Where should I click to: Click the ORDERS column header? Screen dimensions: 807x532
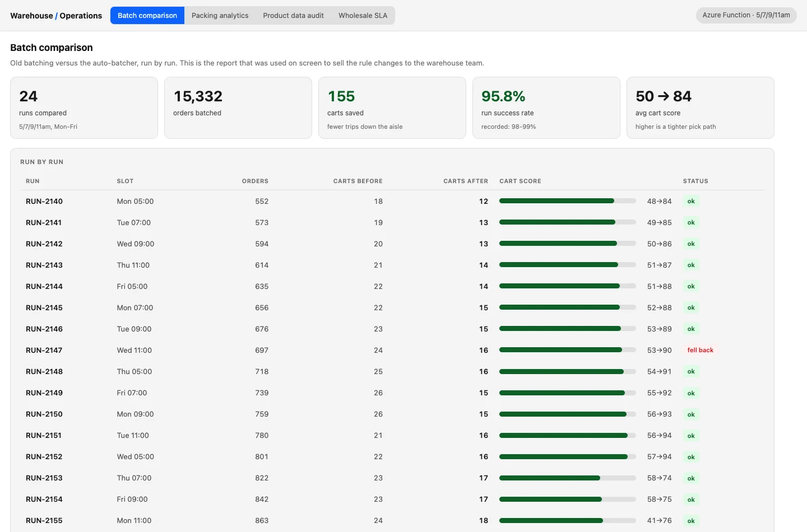[x=255, y=181]
